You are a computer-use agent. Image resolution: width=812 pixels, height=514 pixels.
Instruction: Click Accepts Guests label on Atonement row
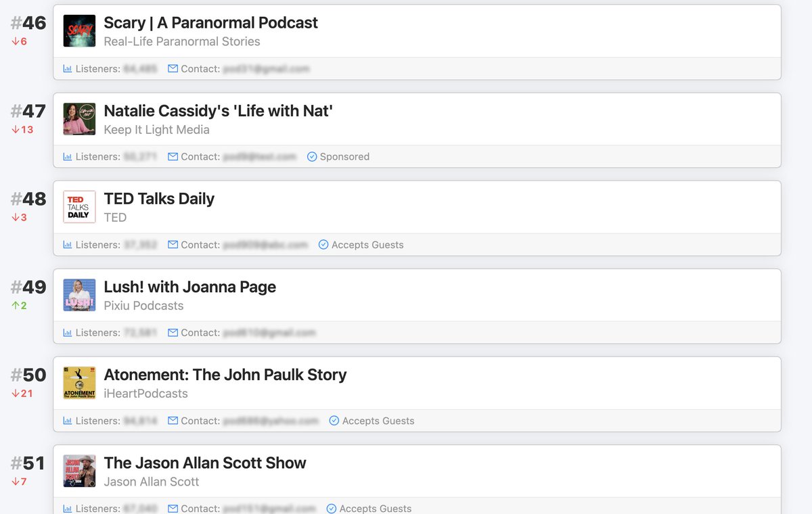(x=378, y=420)
